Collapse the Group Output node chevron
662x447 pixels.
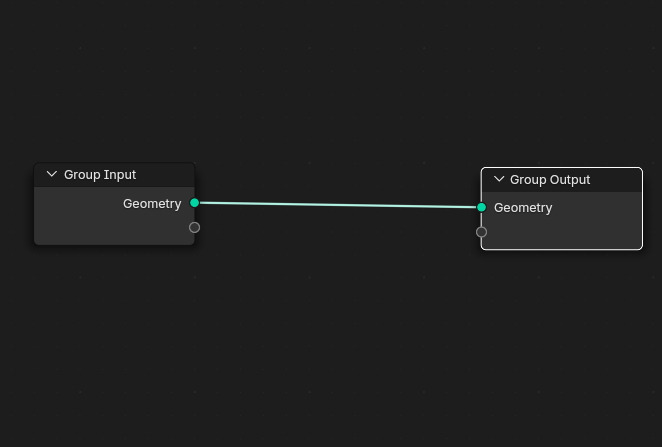pyautogui.click(x=499, y=179)
